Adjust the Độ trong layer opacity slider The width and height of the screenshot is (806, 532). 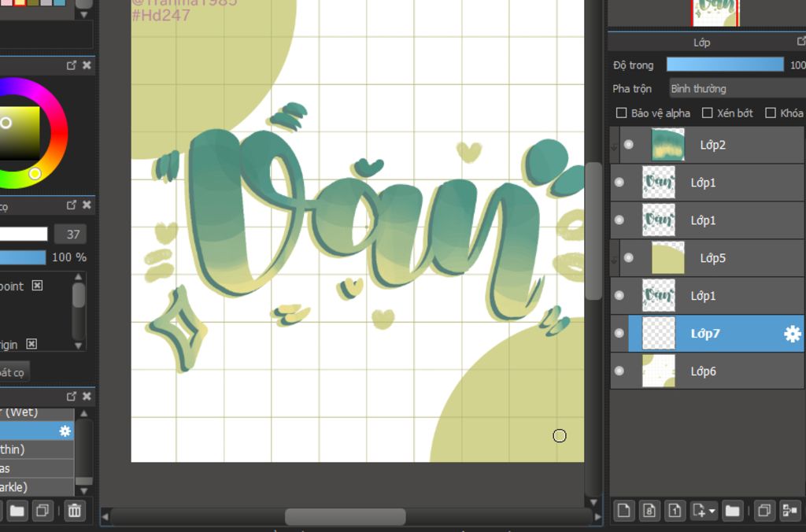(725, 65)
